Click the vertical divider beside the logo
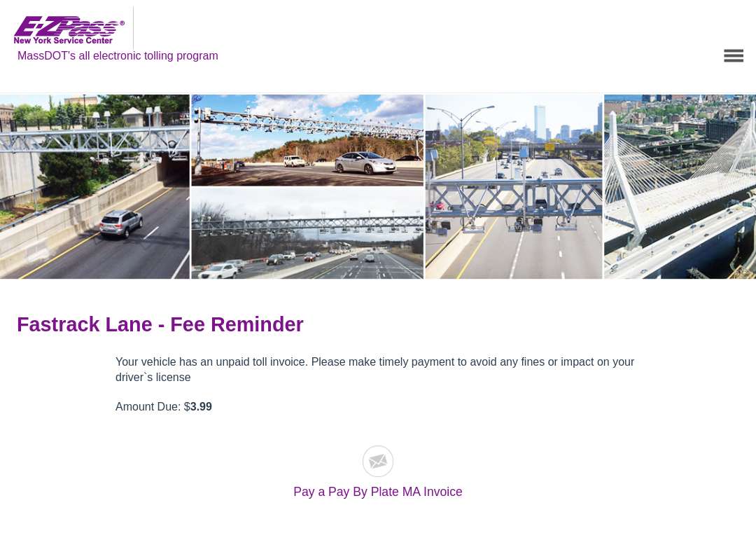 [133, 27]
